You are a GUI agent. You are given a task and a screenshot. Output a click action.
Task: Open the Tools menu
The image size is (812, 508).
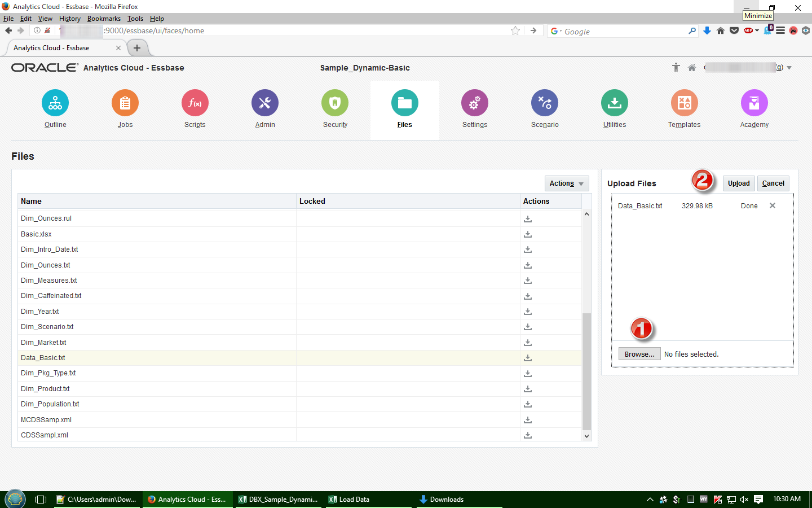click(x=135, y=19)
